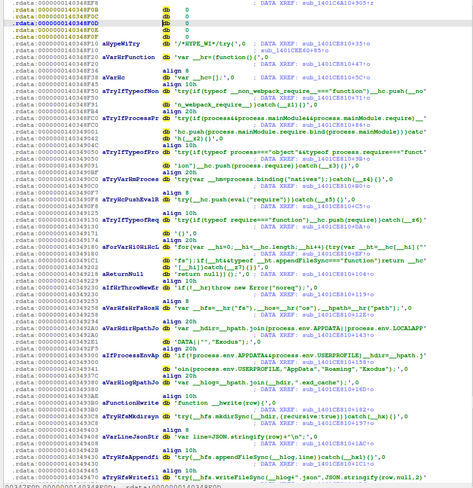Select the aForVarHi0HiHcL label
This screenshot has height=488, width=473.
click(x=130, y=247)
